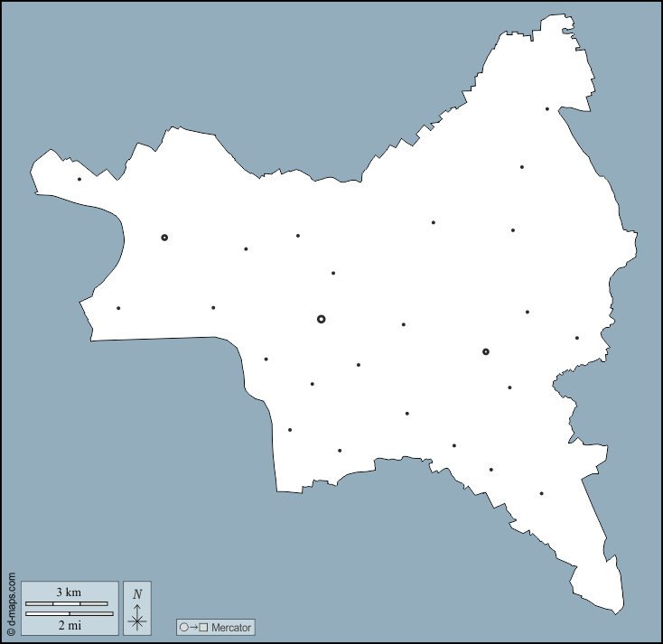The width and height of the screenshot is (663, 644).
Task: Click the letter N above the compass
Action: click(x=137, y=594)
